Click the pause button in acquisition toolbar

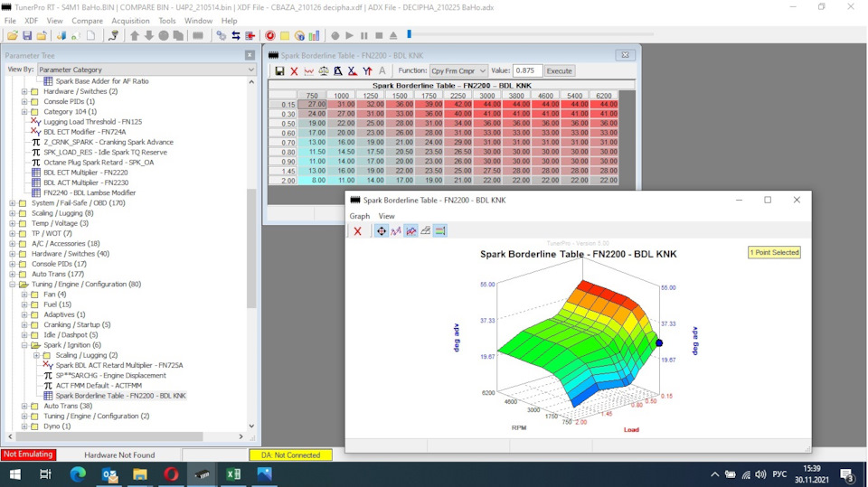363,35
